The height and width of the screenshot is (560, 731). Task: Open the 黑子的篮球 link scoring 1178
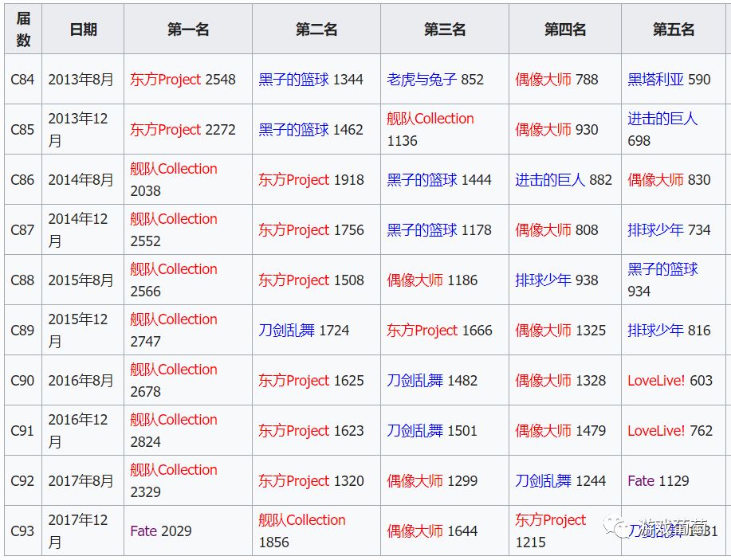point(422,230)
